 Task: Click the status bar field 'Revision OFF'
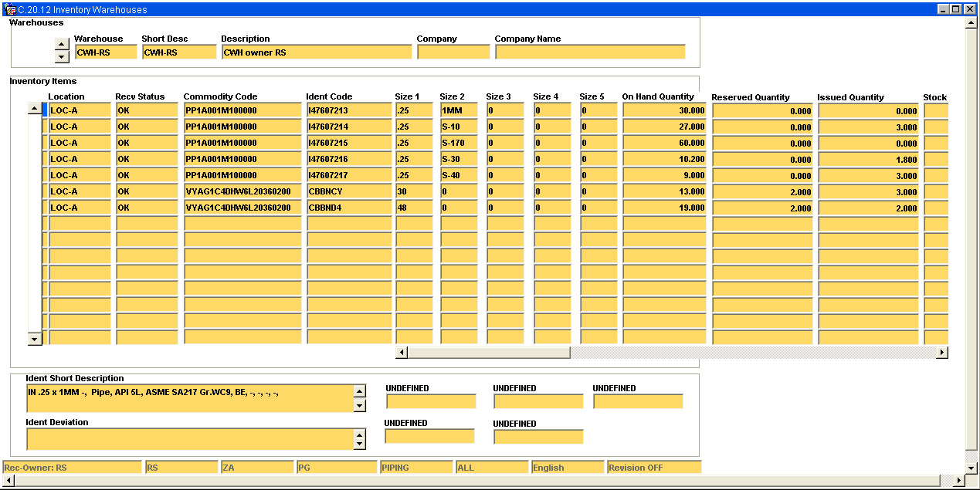[x=654, y=468]
